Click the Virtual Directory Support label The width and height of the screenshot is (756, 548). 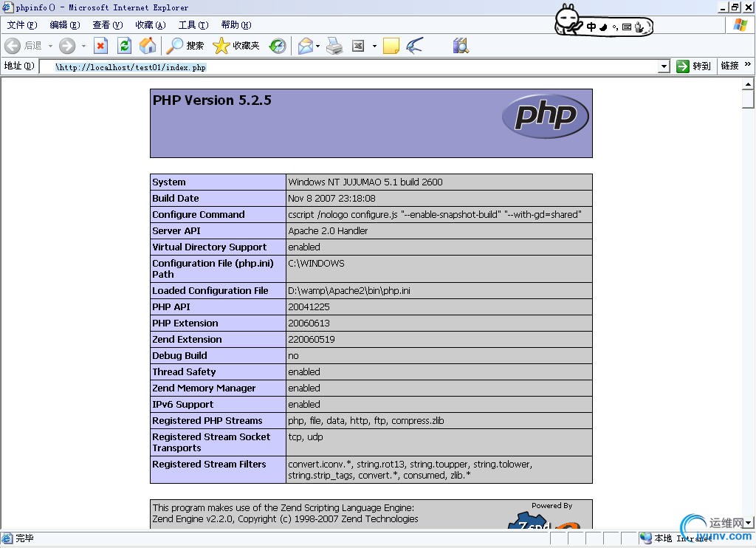point(209,247)
